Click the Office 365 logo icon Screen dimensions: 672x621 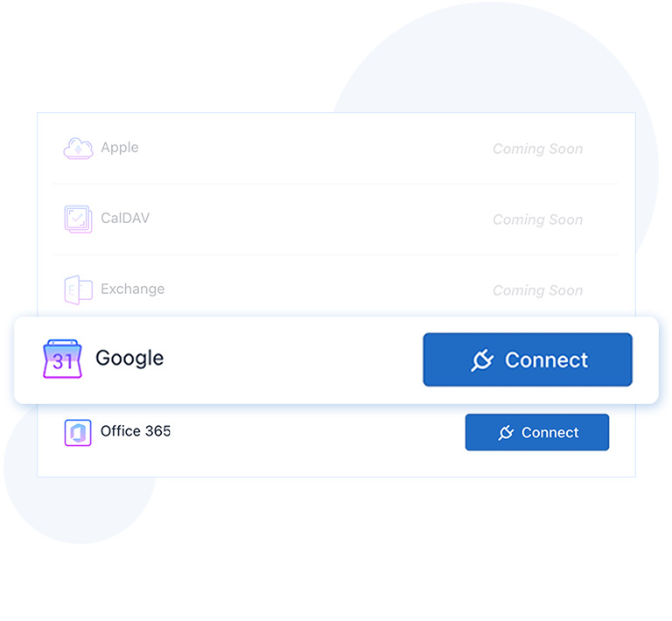click(x=78, y=433)
